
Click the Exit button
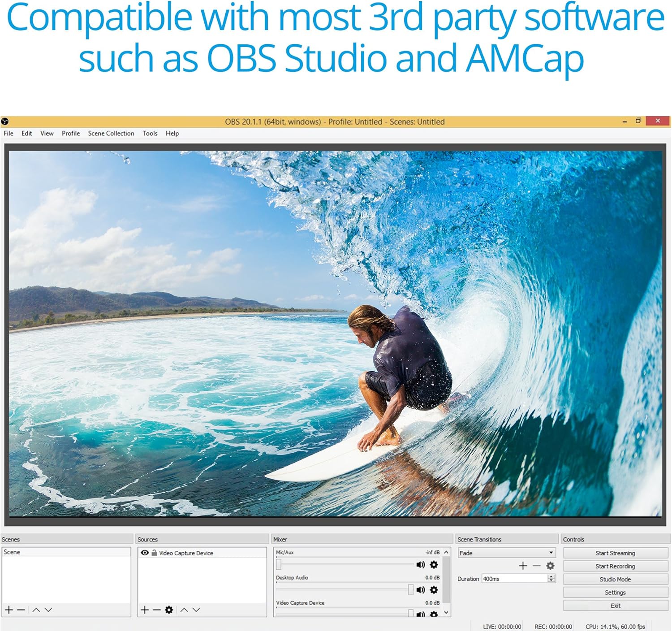pyautogui.click(x=616, y=606)
